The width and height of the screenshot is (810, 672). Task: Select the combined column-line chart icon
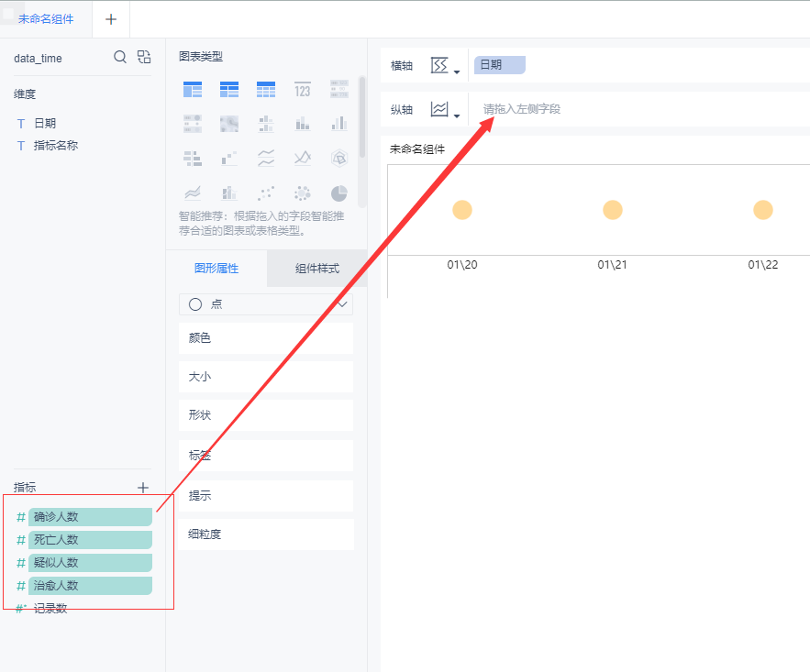pyautogui.click(x=229, y=193)
